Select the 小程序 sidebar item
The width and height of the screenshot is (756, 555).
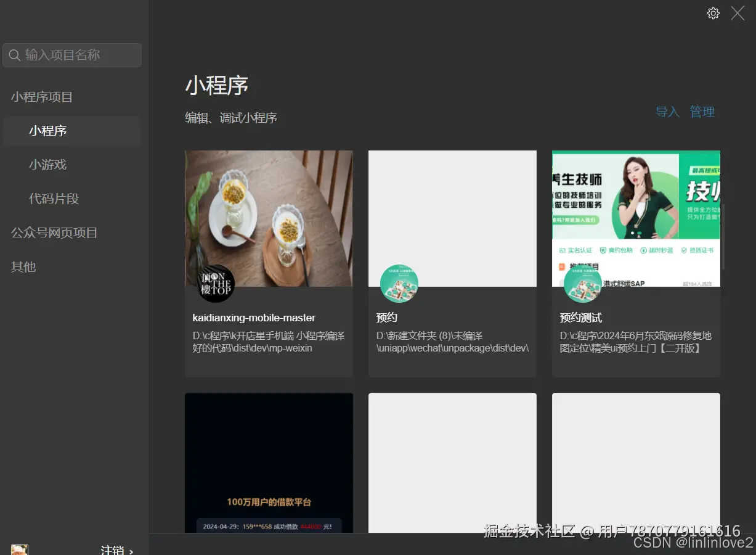[72, 131]
